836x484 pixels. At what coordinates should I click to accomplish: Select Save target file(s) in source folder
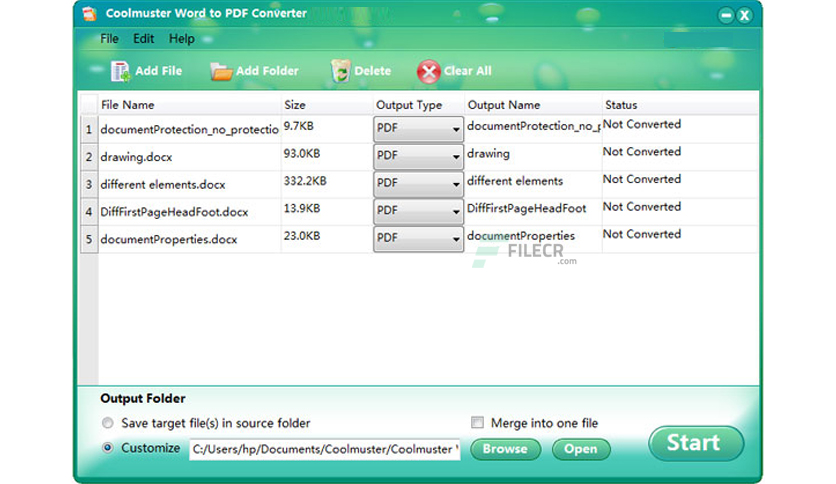108,423
